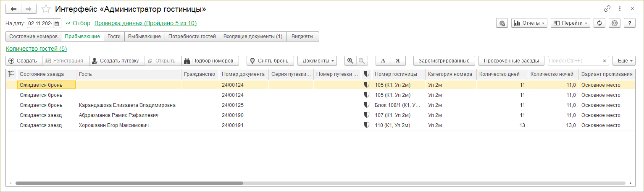Click the Я letter sort button
Screen dimensions: 644x192
398,61
